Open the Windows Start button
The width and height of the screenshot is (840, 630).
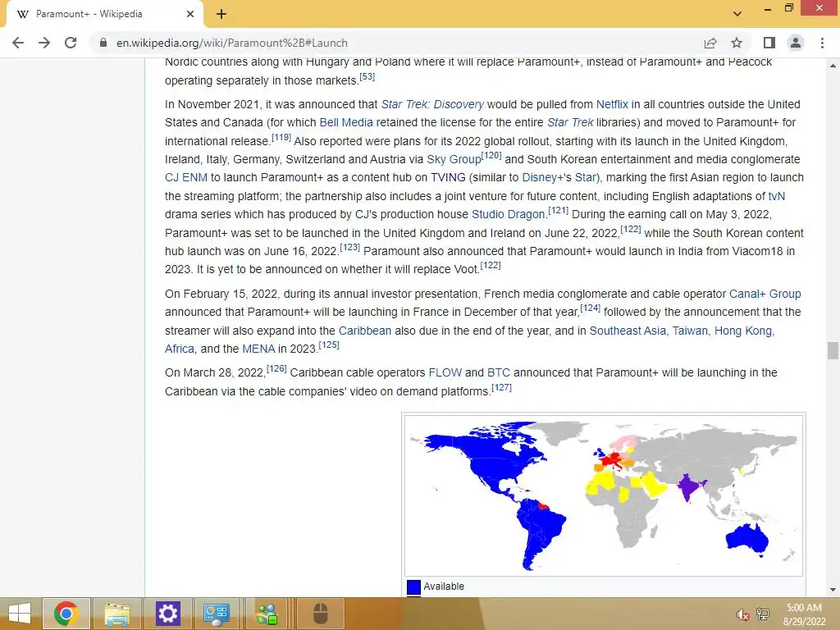20,614
